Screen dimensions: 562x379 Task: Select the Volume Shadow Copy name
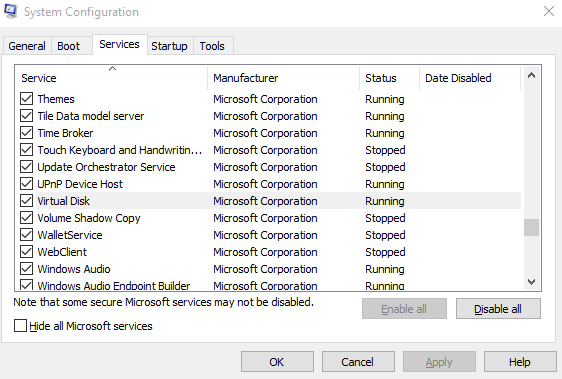coord(89,218)
